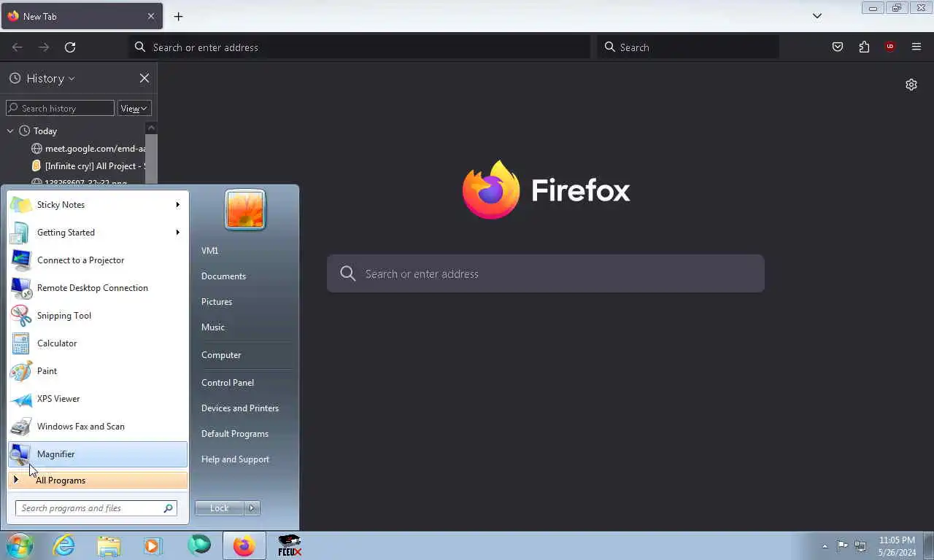
Task: Collapse the Today history group
Action: tap(10, 131)
